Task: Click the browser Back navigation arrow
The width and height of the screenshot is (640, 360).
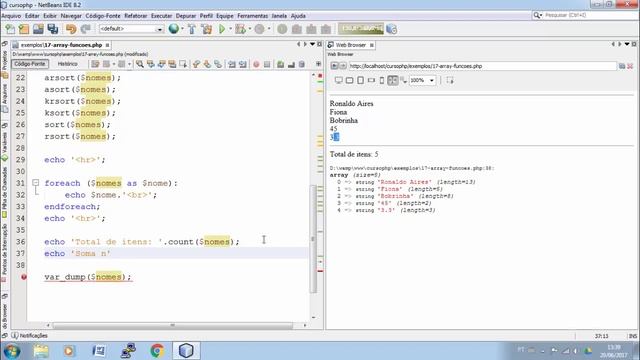Action: [334, 66]
